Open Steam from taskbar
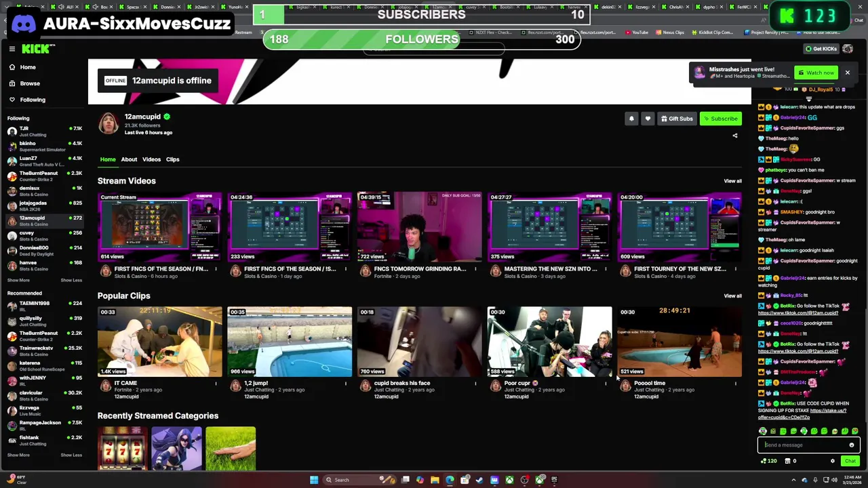Viewport: 868px width, 488px height. click(x=479, y=480)
